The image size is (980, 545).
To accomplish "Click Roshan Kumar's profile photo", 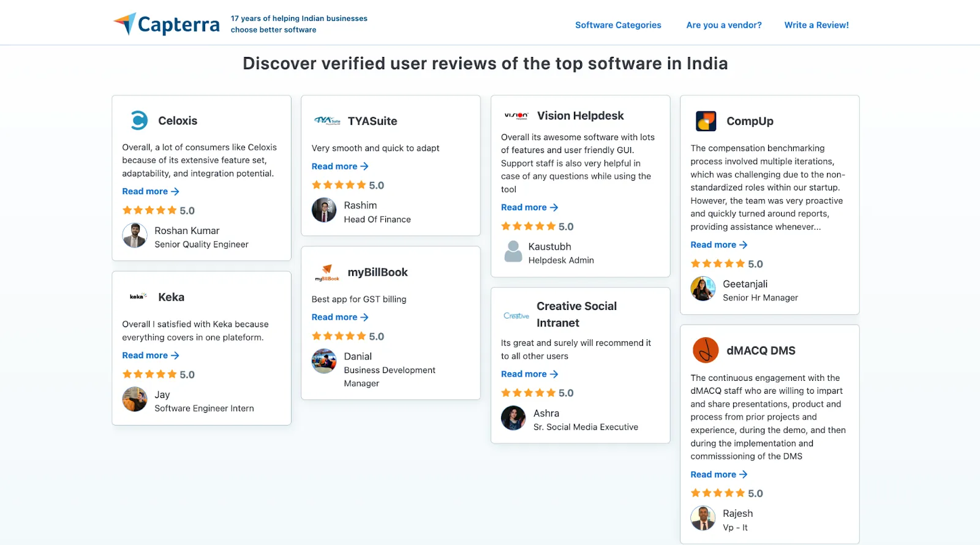I will pyautogui.click(x=135, y=236).
